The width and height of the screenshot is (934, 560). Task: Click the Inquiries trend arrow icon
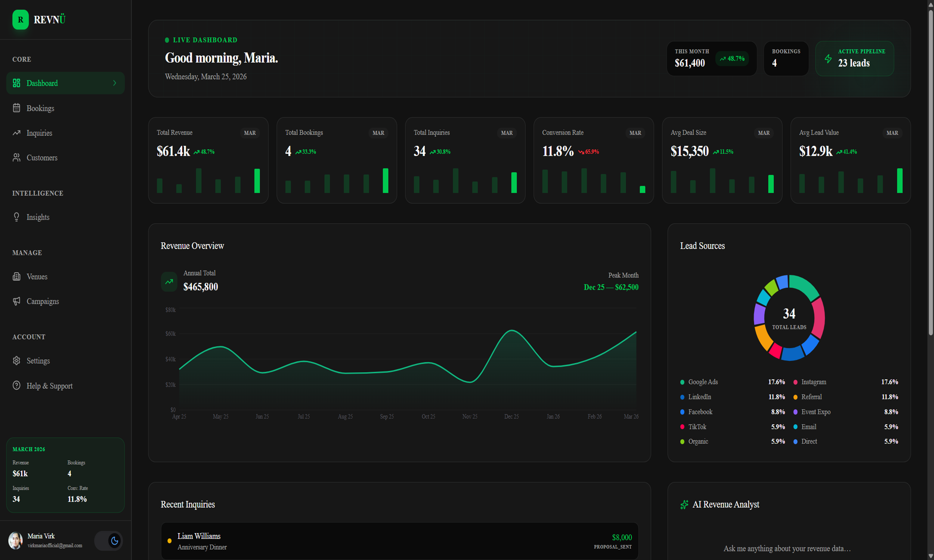(16, 133)
